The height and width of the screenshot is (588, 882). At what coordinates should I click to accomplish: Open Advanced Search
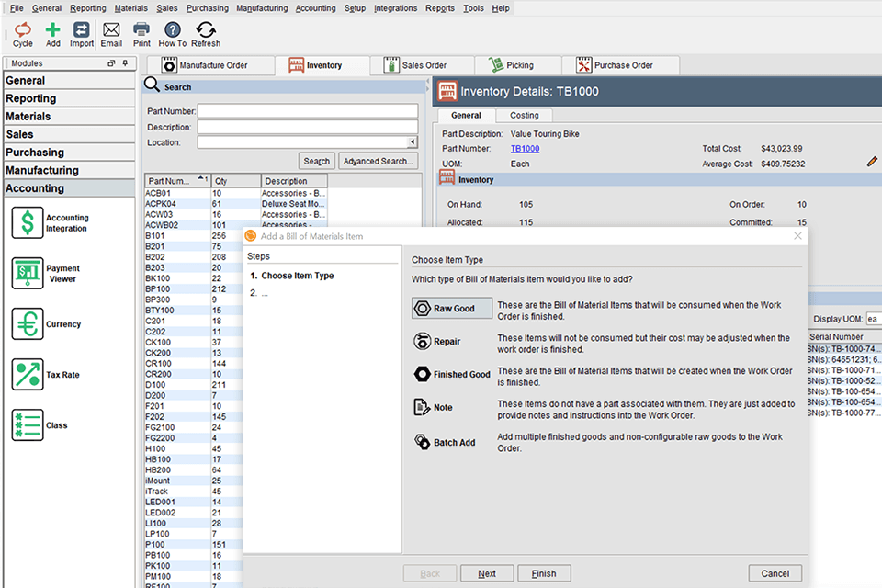click(378, 161)
